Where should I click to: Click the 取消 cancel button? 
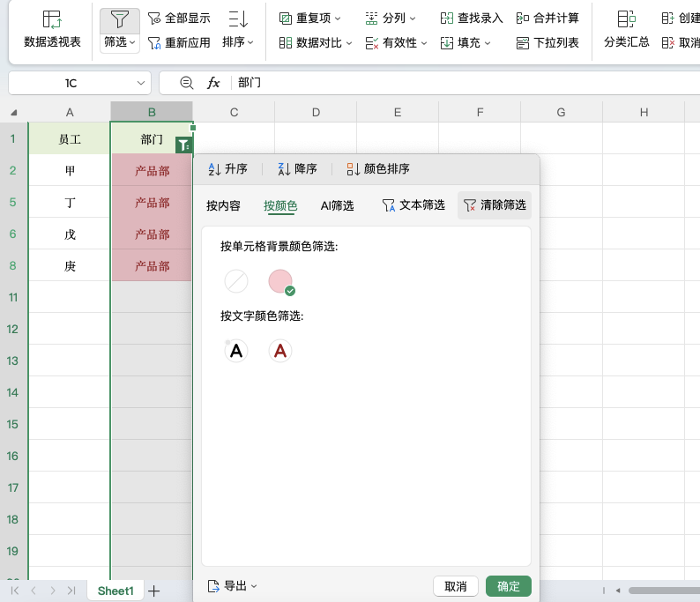(456, 586)
